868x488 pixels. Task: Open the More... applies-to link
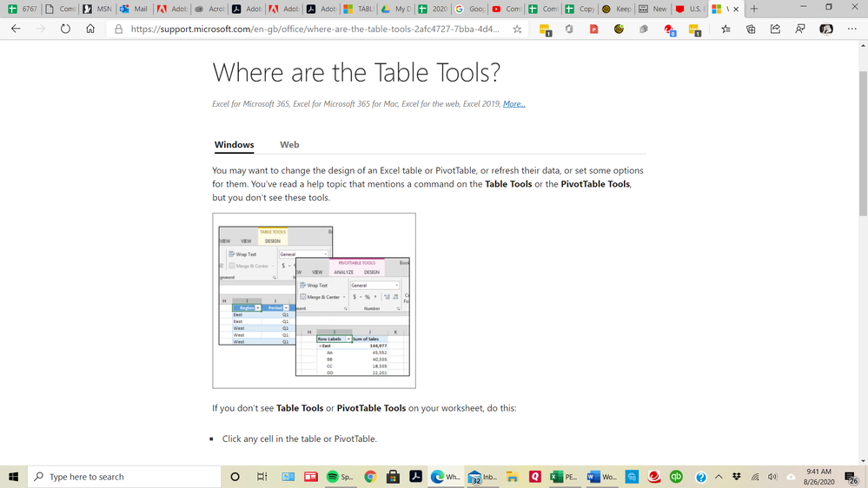514,103
